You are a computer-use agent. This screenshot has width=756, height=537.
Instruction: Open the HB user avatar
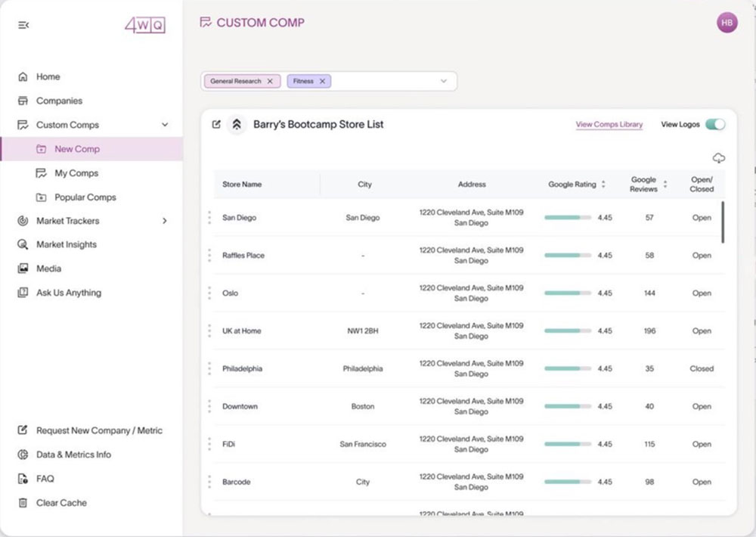(727, 23)
